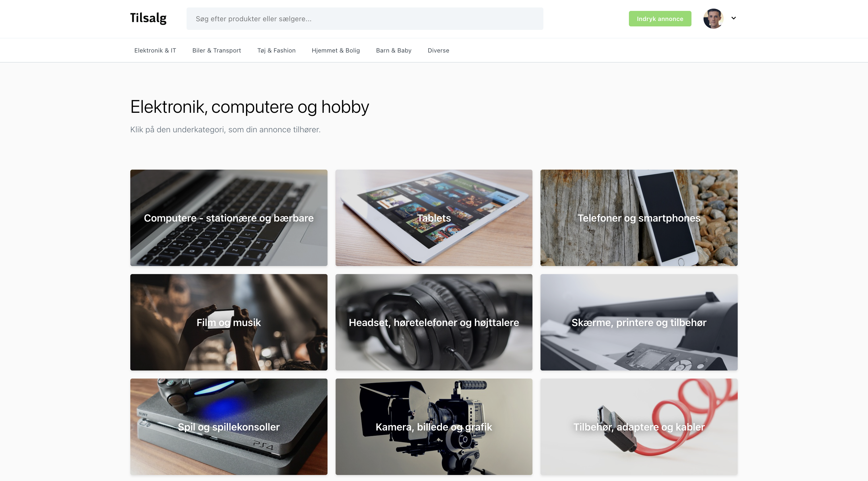The height and width of the screenshot is (481, 868).
Task: Choose Computere - stationære og bærbare tile
Action: 229,218
